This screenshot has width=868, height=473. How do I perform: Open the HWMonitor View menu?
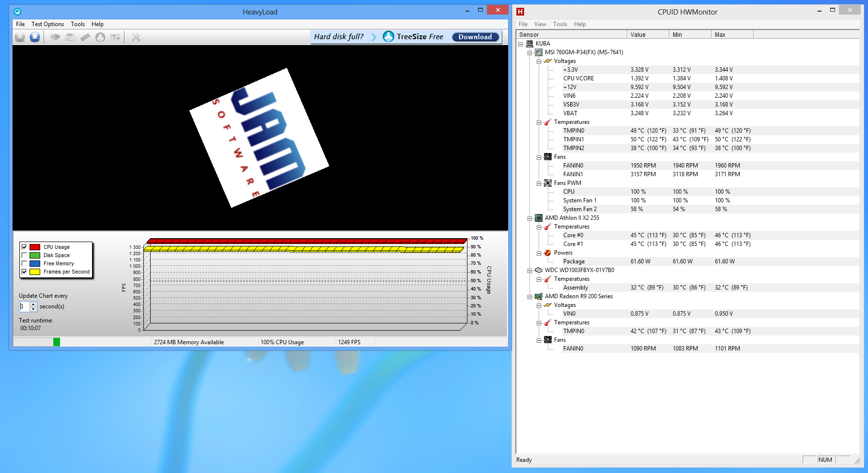pos(540,24)
